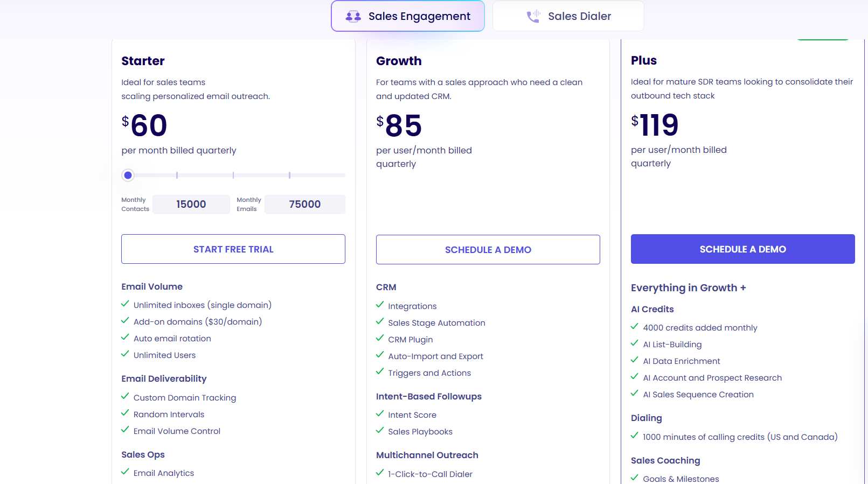Click the checkmark beside AI List-Building
Viewport: 868px width, 484px height.
point(635,343)
